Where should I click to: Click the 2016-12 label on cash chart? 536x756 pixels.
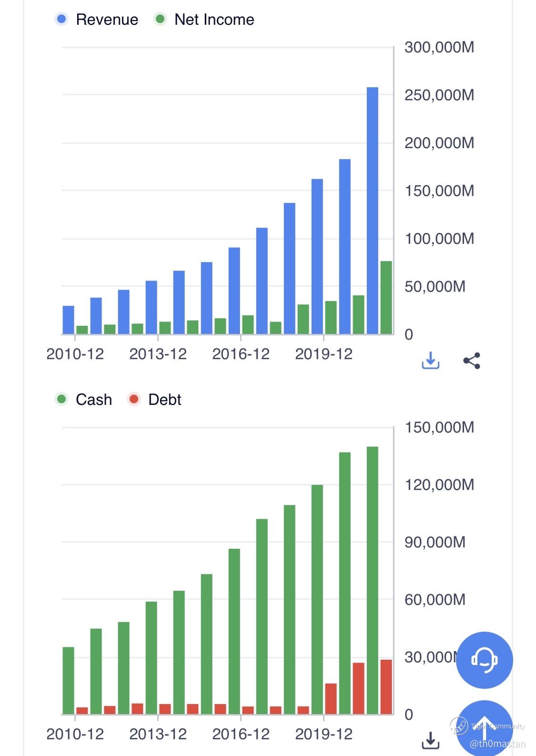[x=241, y=734]
